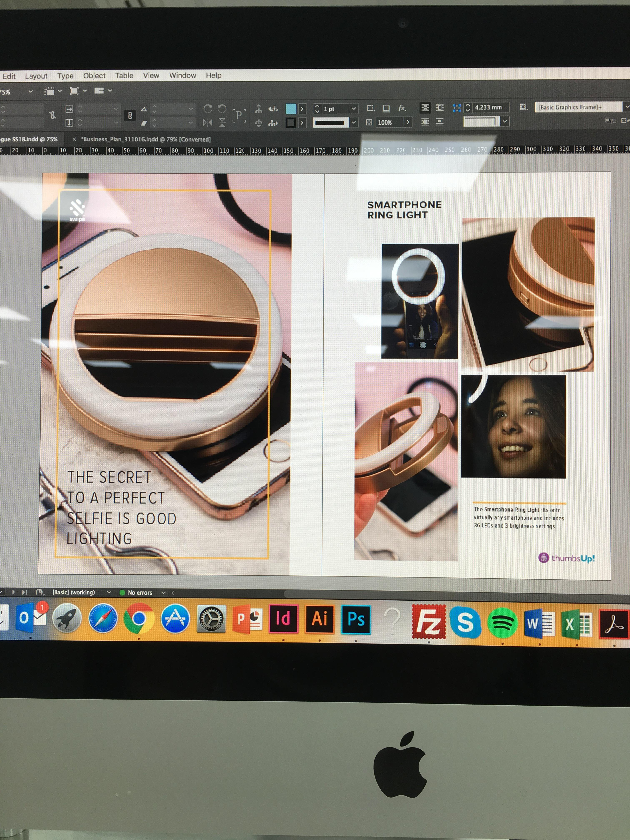Click the object style icon
Viewport: 630px width, 840px height.
[x=524, y=107]
